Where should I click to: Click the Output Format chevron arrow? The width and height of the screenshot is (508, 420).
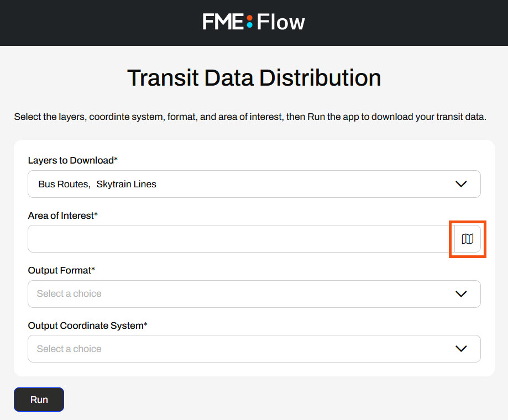click(461, 294)
